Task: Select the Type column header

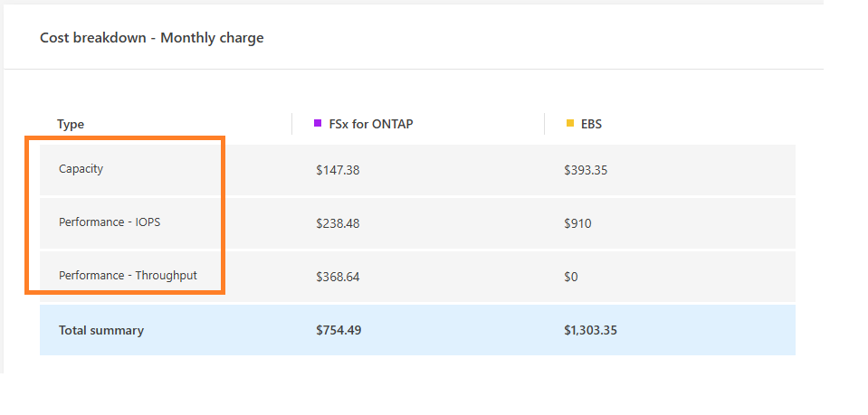Action: [71, 124]
